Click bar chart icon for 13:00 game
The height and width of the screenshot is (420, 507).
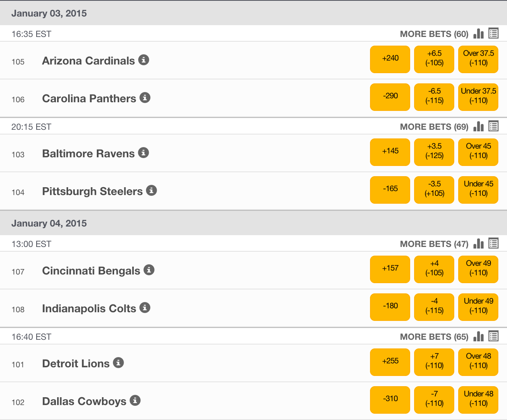point(478,244)
